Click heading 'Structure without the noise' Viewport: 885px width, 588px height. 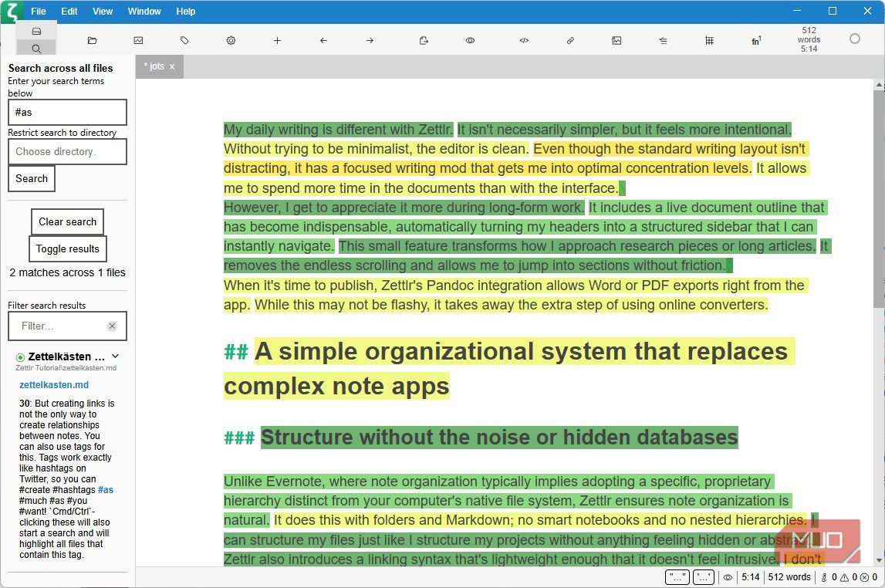[x=499, y=438]
